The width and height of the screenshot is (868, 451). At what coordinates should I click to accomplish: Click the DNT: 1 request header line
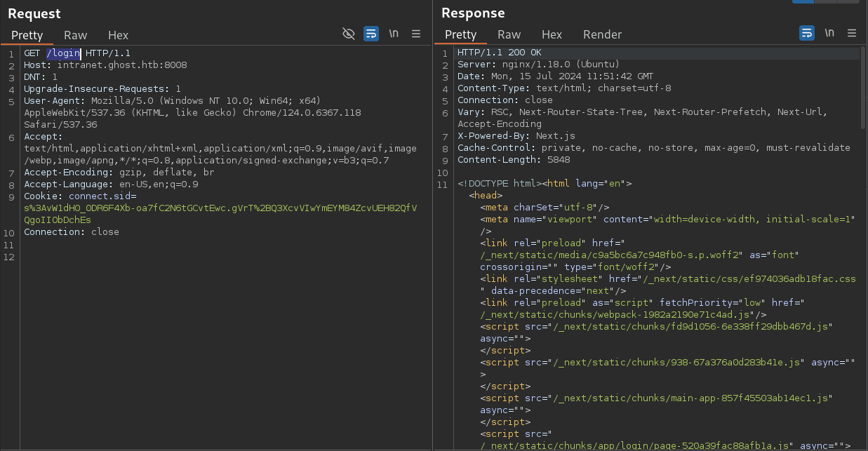41,77
